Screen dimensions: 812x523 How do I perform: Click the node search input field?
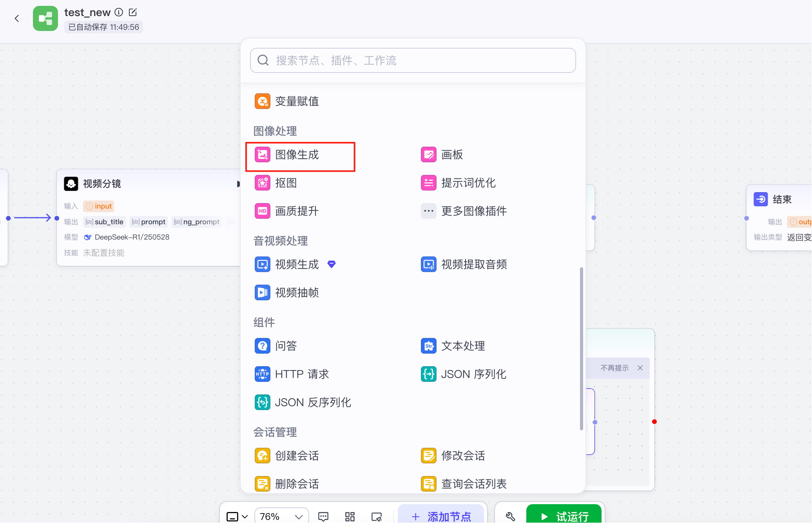(x=412, y=60)
